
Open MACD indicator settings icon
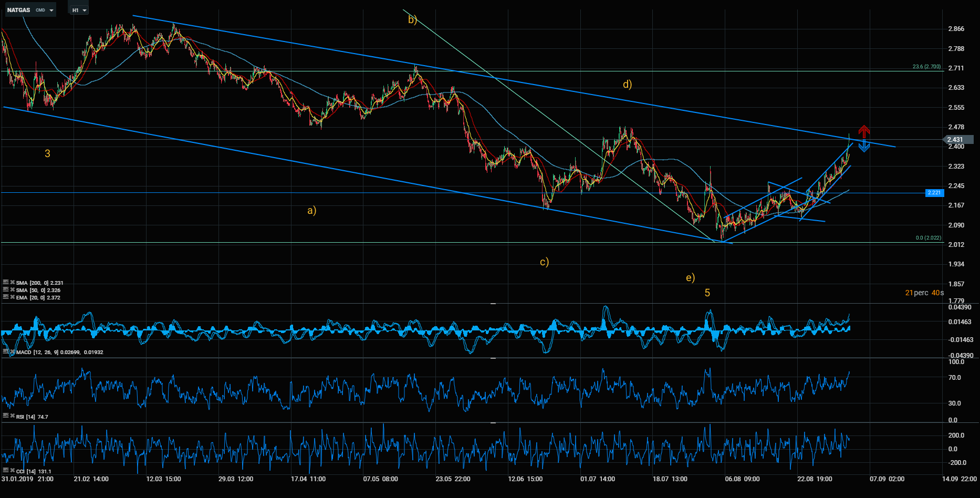[5, 352]
